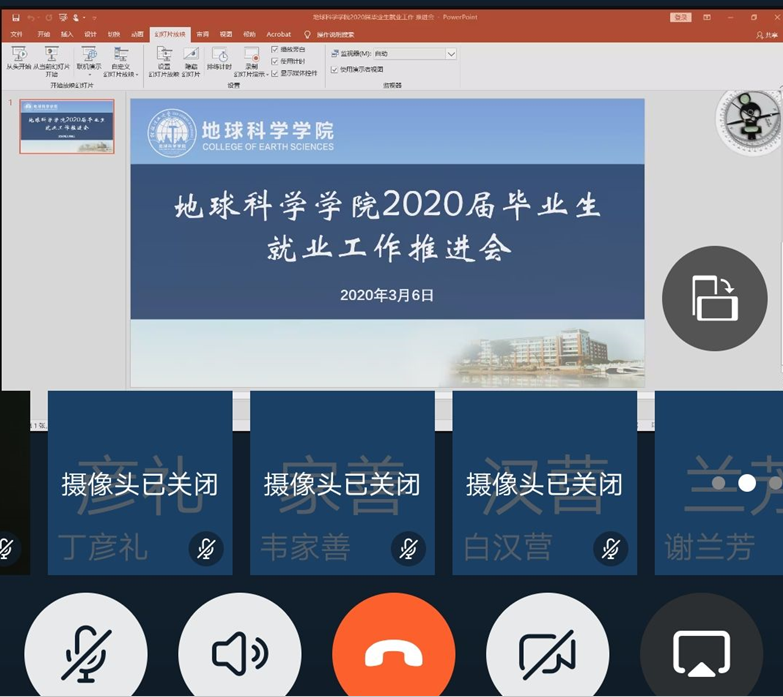Image resolution: width=783 pixels, height=697 pixels.
Task: Click the 隐藏幻灯片 hide slide icon
Action: pyautogui.click(x=190, y=55)
